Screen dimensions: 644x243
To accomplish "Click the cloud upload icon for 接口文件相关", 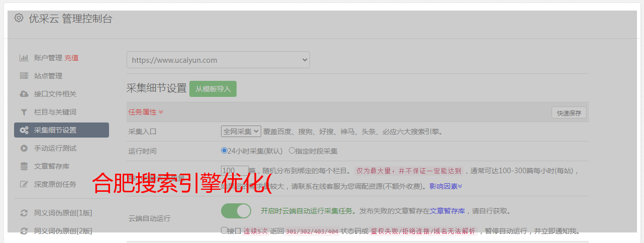I will pyautogui.click(x=24, y=94).
